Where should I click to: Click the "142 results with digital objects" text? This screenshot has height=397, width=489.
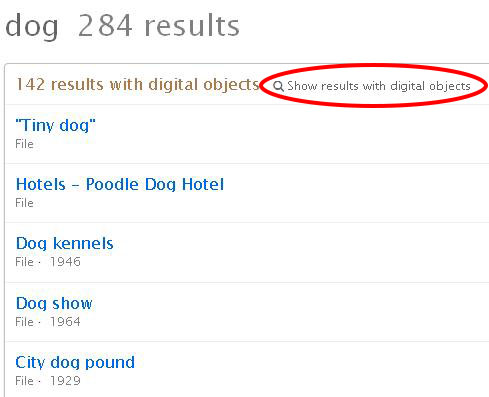tap(137, 84)
